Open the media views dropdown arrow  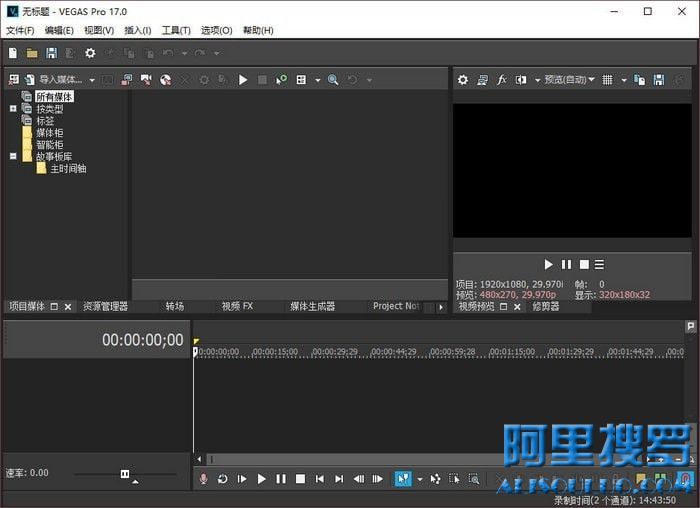point(317,80)
